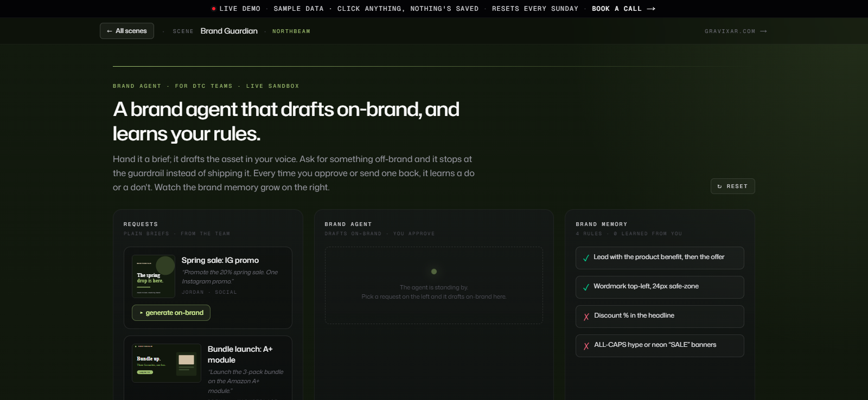Image resolution: width=868 pixels, height=400 pixels.
Task: Click the green checkmark on Wordmark top-left rule
Action: [x=586, y=287]
